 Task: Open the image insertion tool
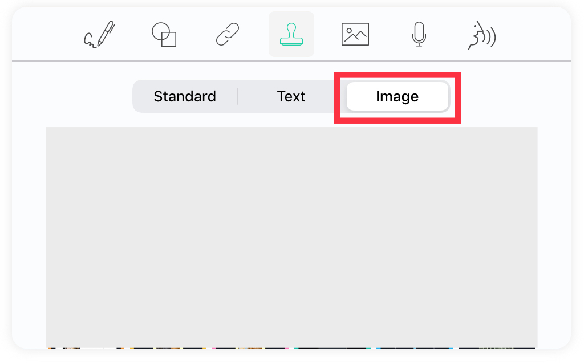(355, 34)
